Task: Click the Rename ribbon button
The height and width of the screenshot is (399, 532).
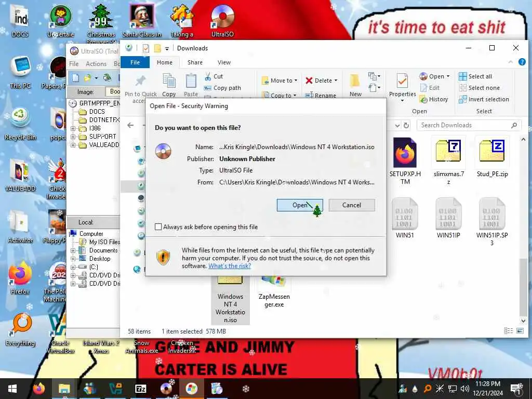Action: [321, 96]
